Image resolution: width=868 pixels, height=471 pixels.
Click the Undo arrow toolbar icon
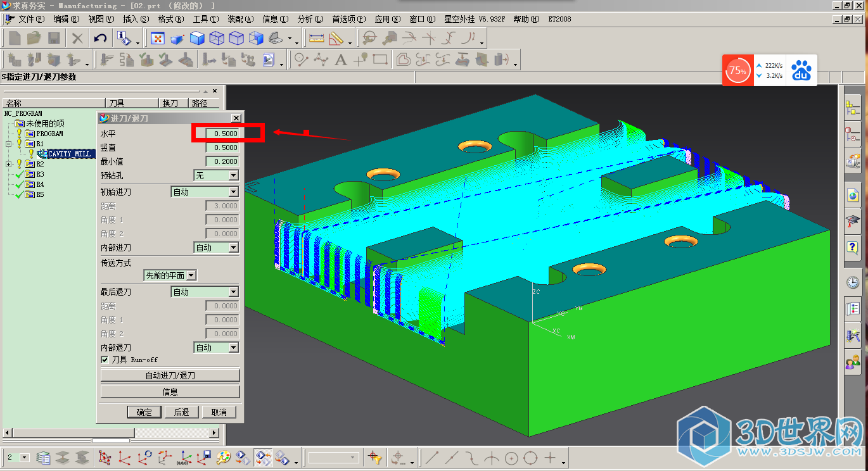click(100, 39)
